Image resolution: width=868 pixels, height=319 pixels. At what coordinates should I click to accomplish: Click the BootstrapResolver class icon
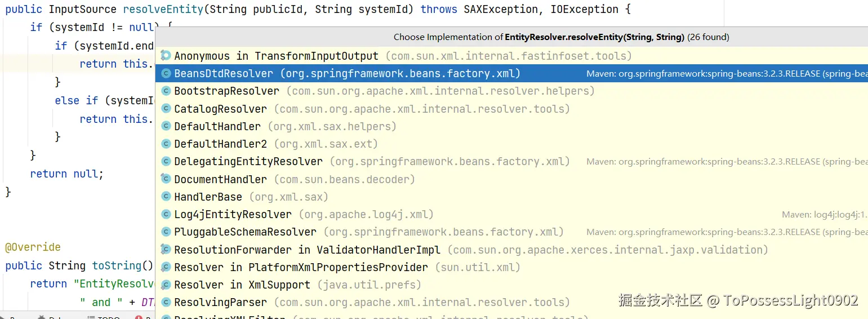(x=166, y=91)
